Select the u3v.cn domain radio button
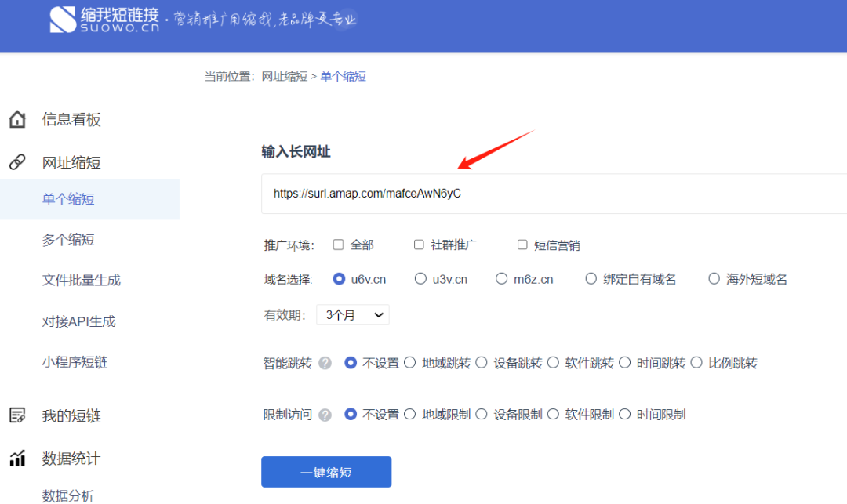The height and width of the screenshot is (504, 847). (x=420, y=279)
